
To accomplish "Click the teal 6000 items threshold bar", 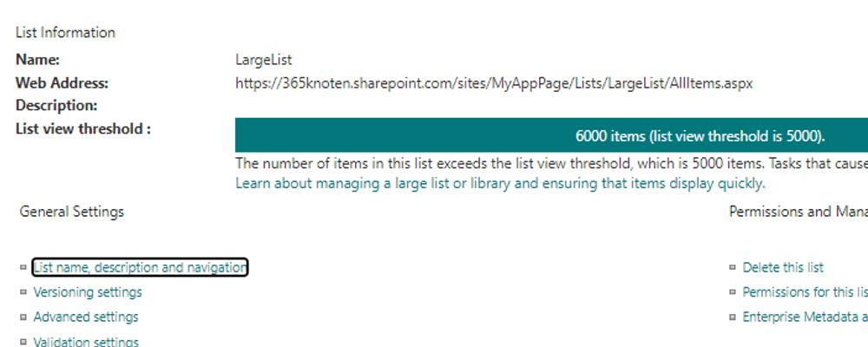I will point(551,135).
